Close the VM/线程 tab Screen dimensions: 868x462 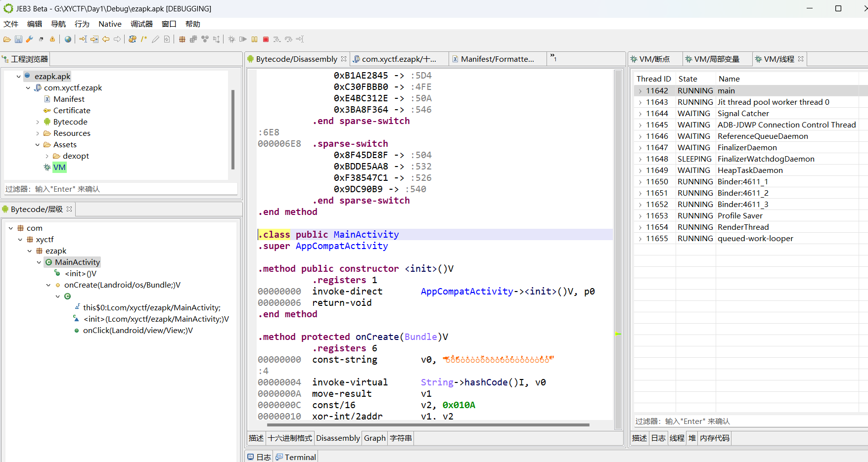pyautogui.click(x=801, y=59)
